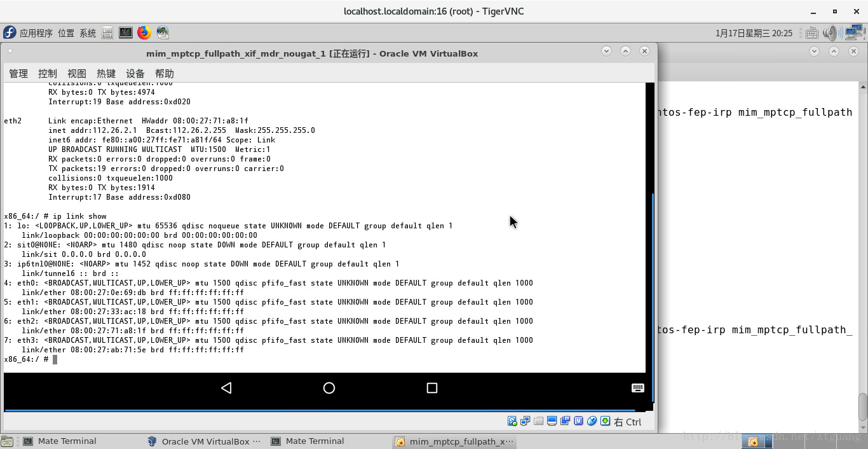This screenshot has height=449, width=868.
Task: Tap the Android Back navigation button
Action: tap(226, 388)
